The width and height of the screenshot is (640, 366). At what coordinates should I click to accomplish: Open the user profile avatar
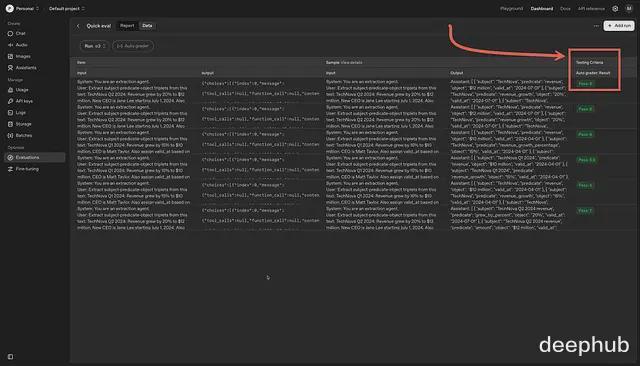629,9
